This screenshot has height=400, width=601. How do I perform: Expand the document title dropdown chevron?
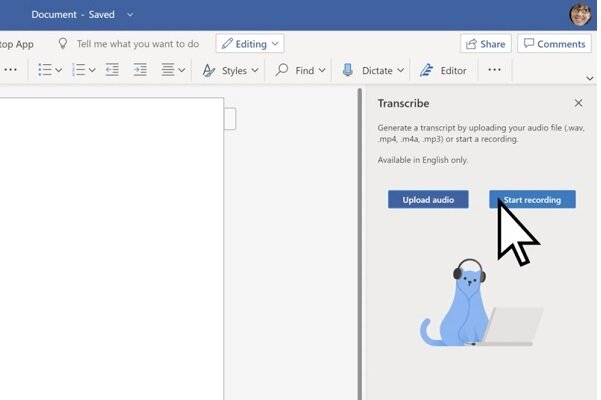[x=130, y=15]
